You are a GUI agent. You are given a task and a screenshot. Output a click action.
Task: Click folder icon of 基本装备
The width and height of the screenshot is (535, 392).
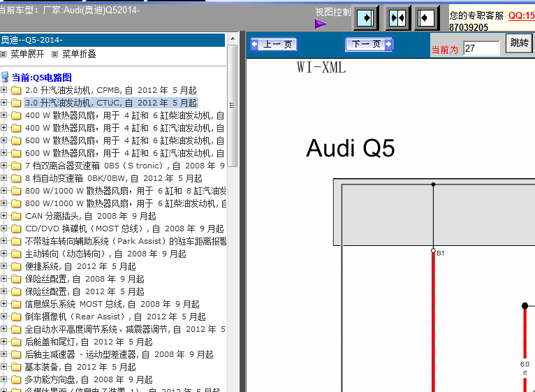pos(16,368)
